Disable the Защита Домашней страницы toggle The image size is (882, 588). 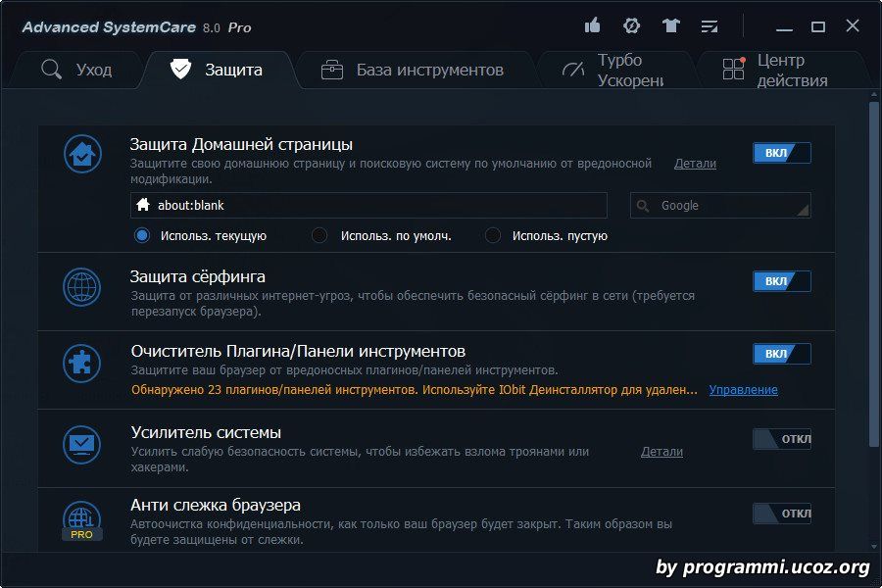click(781, 153)
